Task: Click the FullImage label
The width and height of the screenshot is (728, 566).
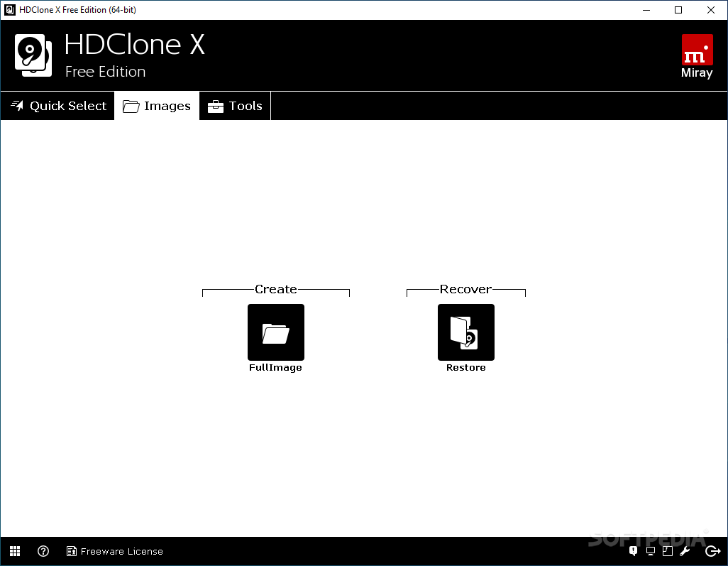Action: 275,368
